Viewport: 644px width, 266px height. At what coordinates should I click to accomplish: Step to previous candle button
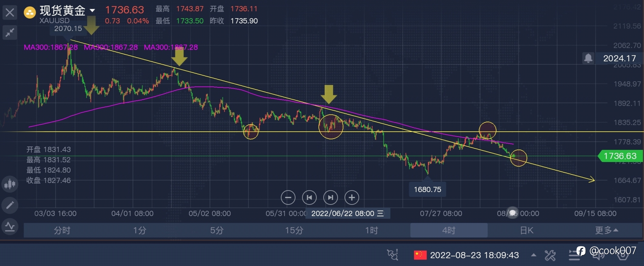pos(309,198)
